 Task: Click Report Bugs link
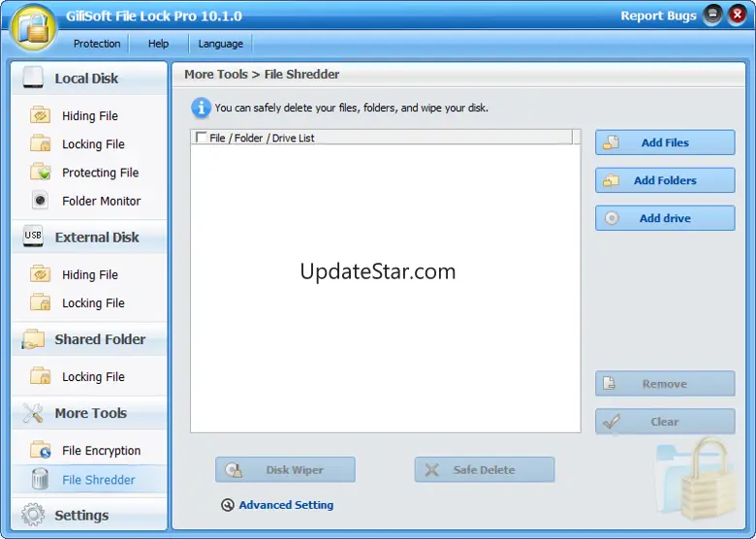point(658,16)
